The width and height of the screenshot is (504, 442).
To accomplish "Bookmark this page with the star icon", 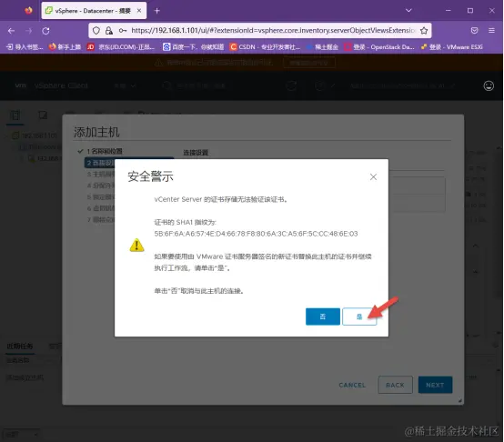I will coord(424,31).
